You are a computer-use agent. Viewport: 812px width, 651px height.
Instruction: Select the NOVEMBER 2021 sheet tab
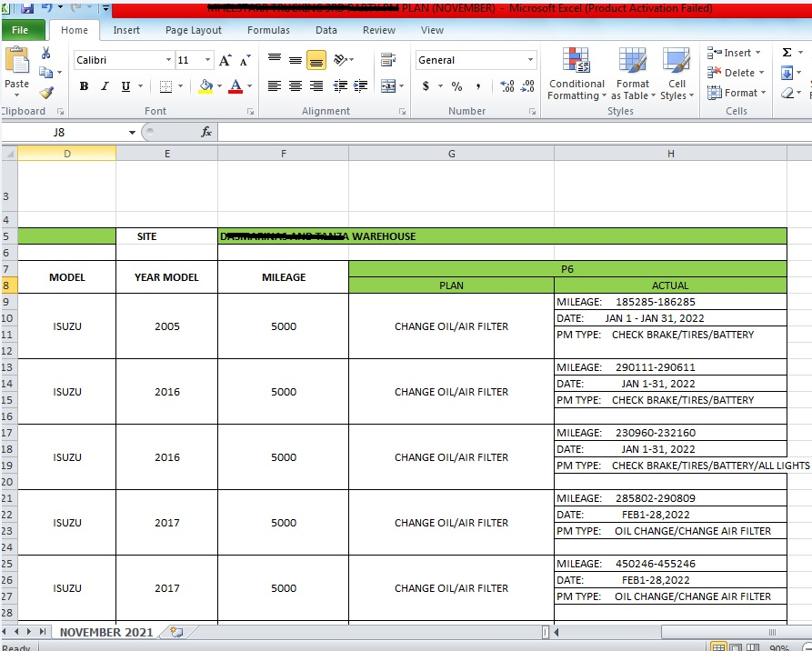[x=106, y=632]
